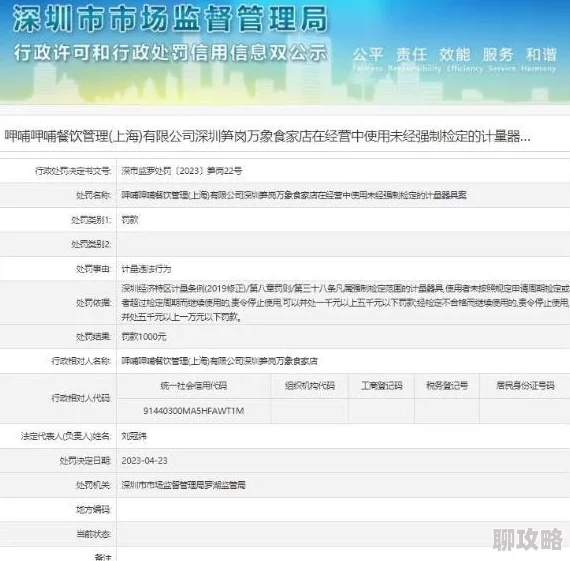Click the 处罚决定日期 row label
570x561 pixels.
coord(85,460)
